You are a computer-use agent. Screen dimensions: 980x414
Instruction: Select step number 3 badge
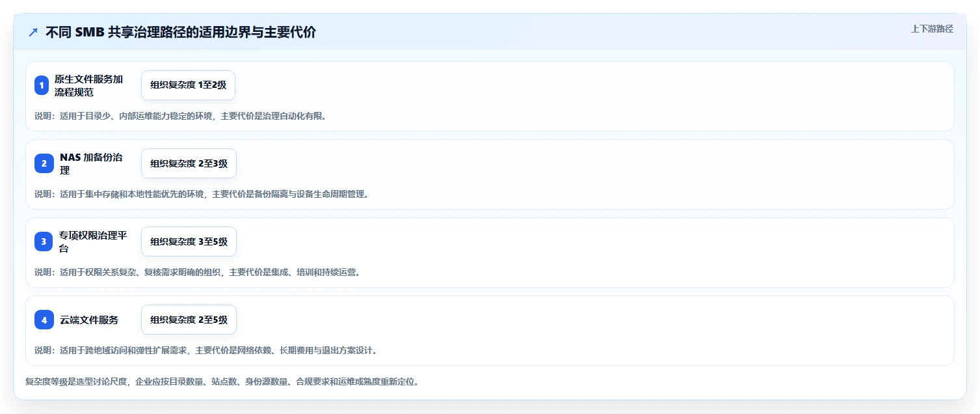coord(44,241)
